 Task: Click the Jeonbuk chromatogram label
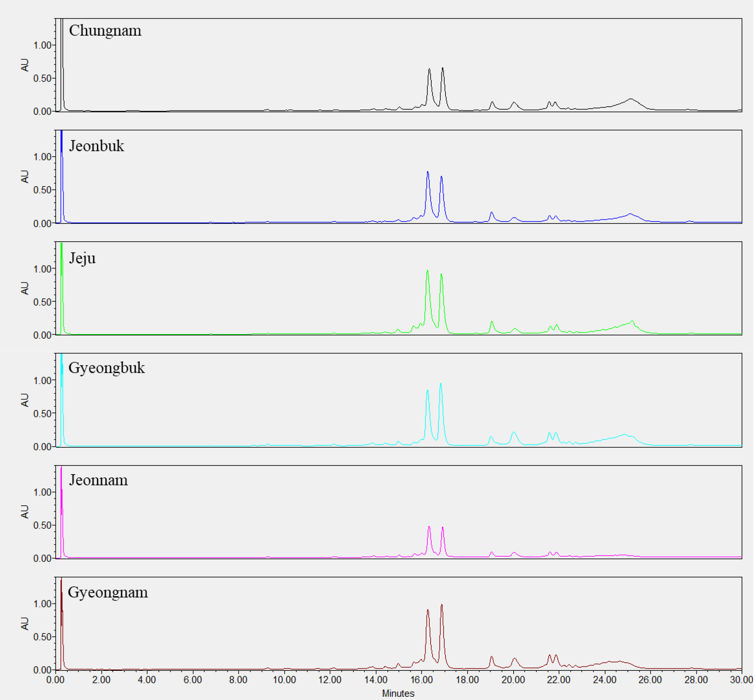click(96, 146)
